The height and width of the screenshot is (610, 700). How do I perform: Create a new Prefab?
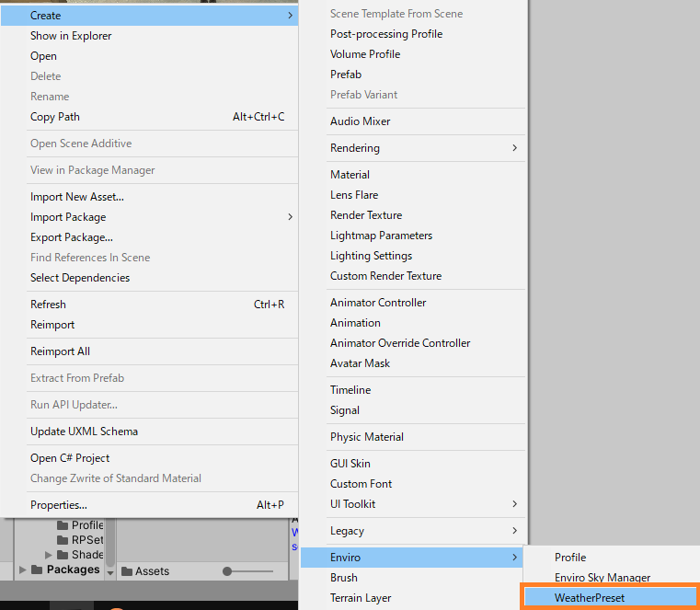click(x=413, y=75)
